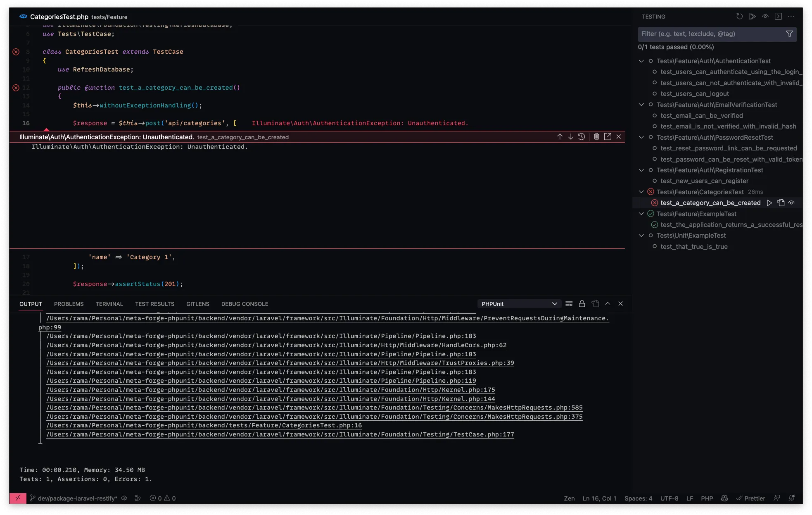Open errors and warnings count indicator
Image resolution: width=812 pixels, height=515 pixels.
[163, 498]
